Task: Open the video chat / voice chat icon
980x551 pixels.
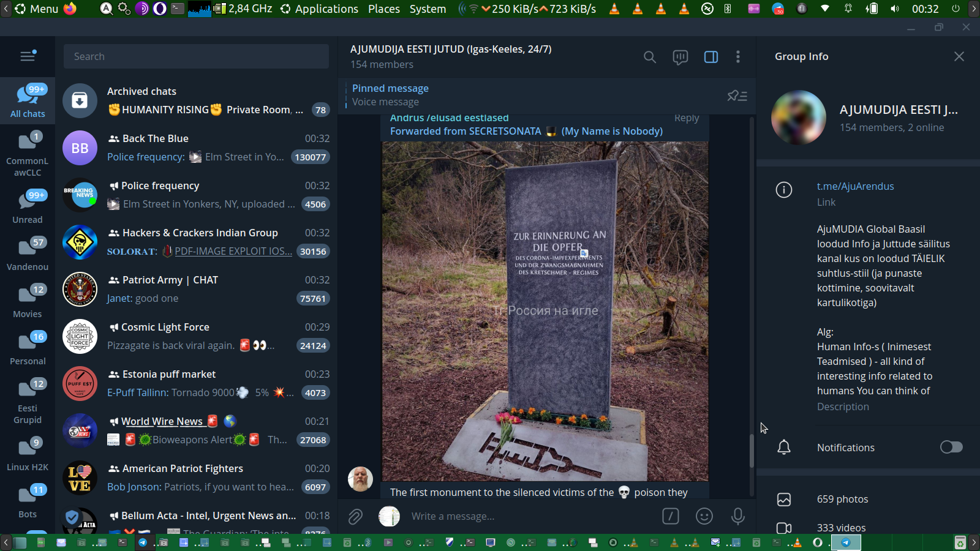Action: point(680,57)
